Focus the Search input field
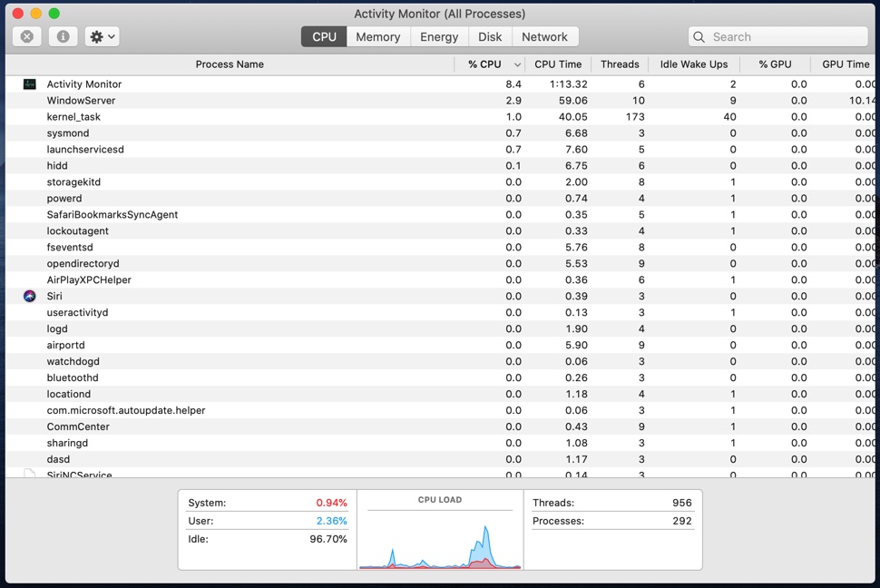This screenshot has height=588, width=880. pyautogui.click(x=777, y=36)
